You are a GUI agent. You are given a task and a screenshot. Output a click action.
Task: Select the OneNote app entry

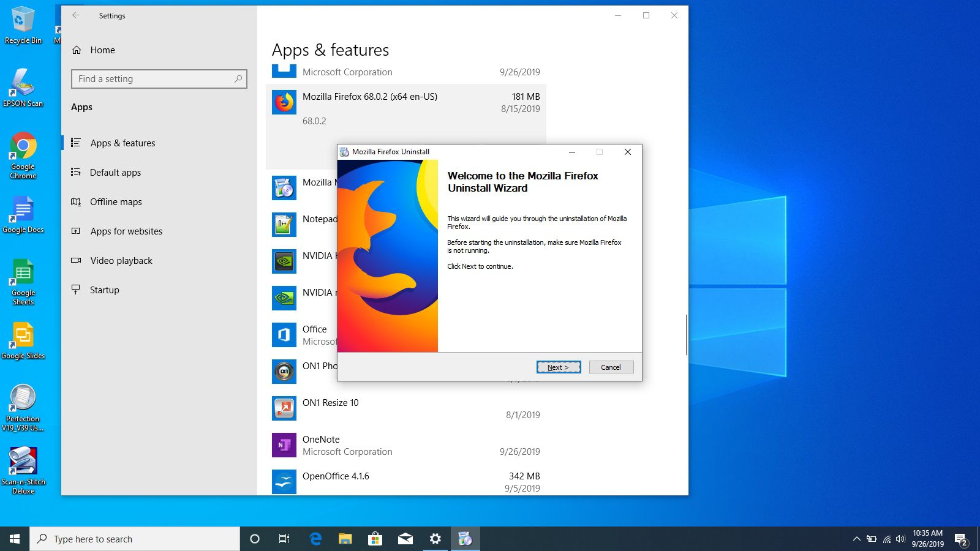[406, 445]
